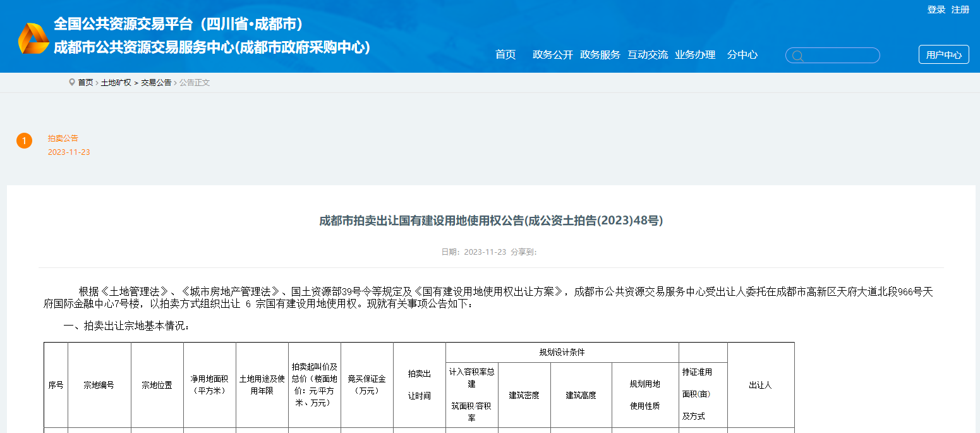Viewport: 980px width, 433px height.
Task: Open the 首页 navigation menu
Action: click(x=505, y=55)
